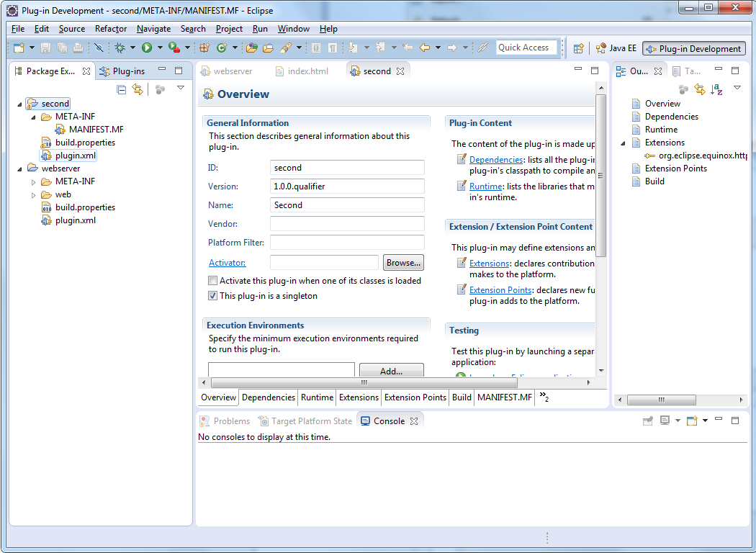Open the Package Explorer view menu triangle
The height and width of the screenshot is (553, 756).
coord(181,88)
